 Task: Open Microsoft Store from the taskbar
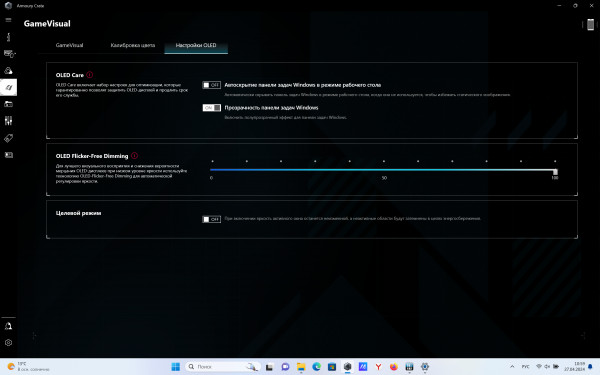tap(332, 367)
